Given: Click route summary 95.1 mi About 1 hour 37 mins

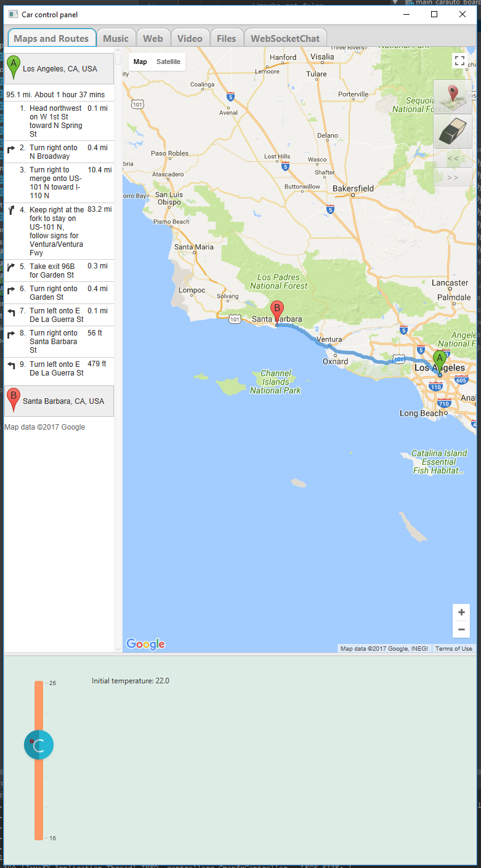Looking at the screenshot, I should (x=55, y=95).
